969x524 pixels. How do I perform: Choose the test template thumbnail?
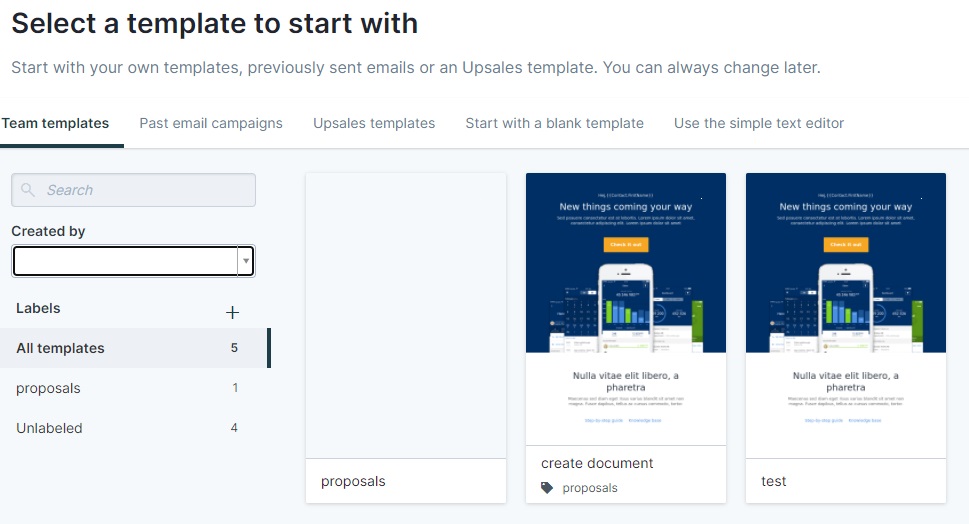click(846, 316)
